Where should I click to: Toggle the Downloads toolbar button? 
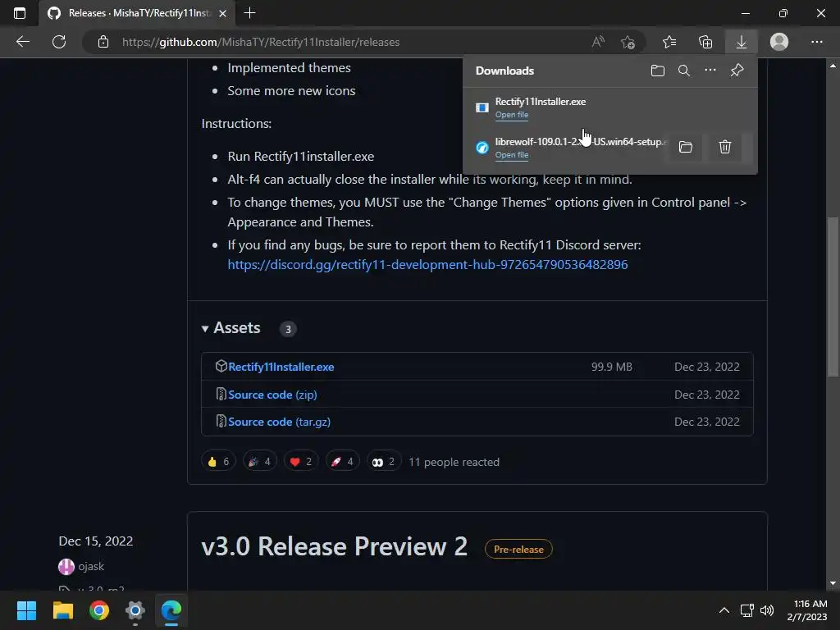742,42
